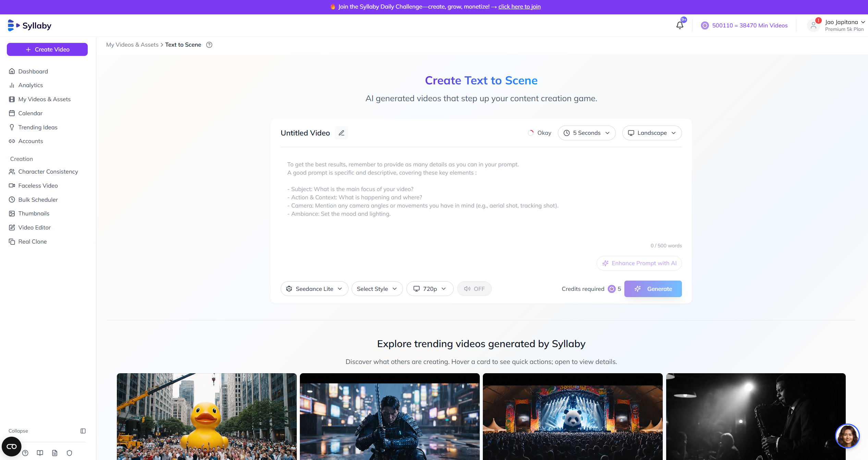The image size is (868, 460).
Task: Open the 5 Seconds duration dropdown
Action: [x=586, y=133]
